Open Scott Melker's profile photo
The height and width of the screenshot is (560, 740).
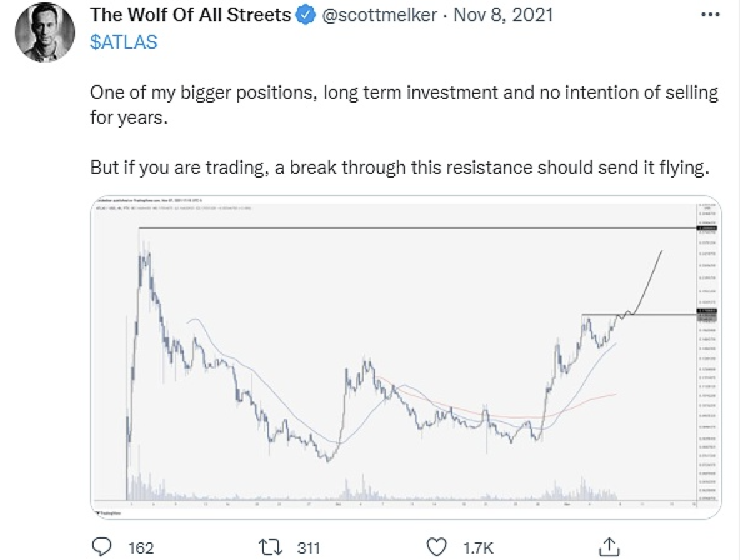[x=45, y=32]
